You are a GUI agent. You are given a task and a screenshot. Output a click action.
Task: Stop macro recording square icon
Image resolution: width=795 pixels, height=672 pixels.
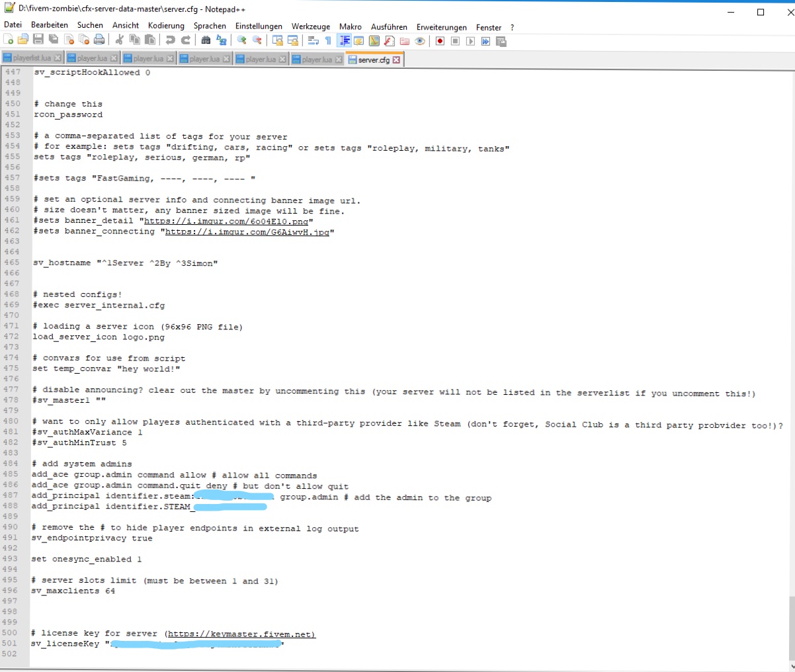pos(455,40)
